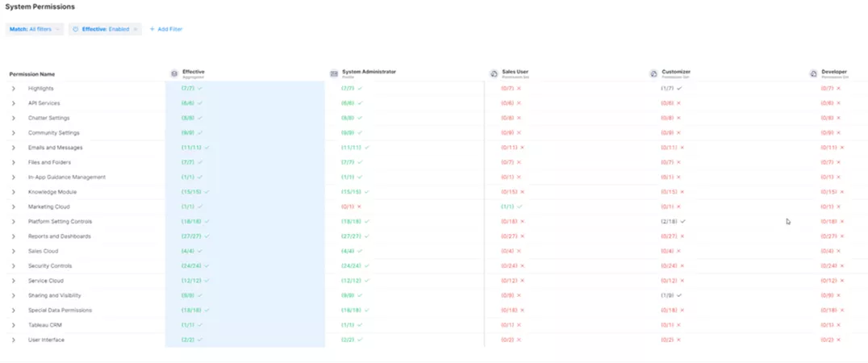Screen dimensions: 868x363
Task: Click Highlights Sales User (0/7) cell
Action: click(x=511, y=89)
